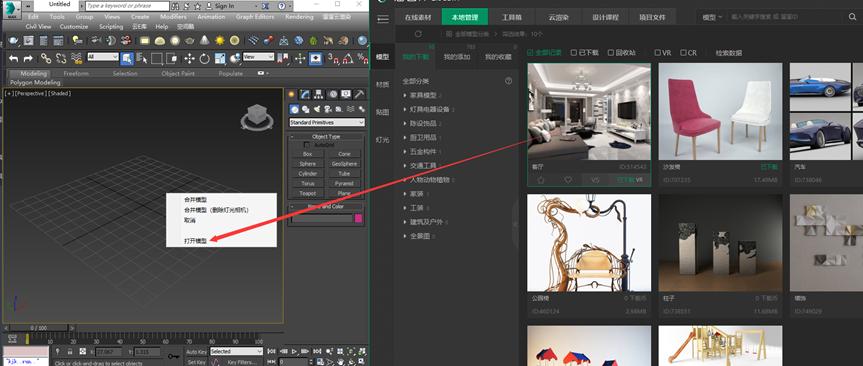Click the sun light icon in toolbar
863x366 pixels.
tap(220, 40)
